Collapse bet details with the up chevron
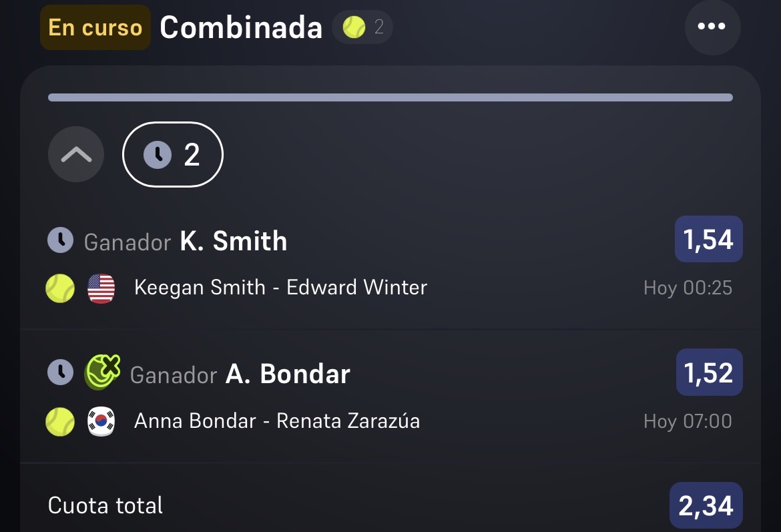The image size is (781, 532). coord(76,154)
